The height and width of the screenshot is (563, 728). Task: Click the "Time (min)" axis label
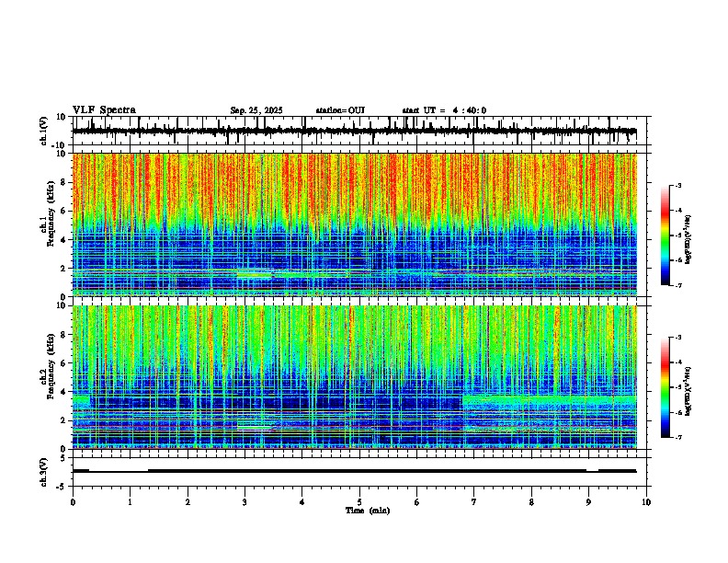point(368,511)
